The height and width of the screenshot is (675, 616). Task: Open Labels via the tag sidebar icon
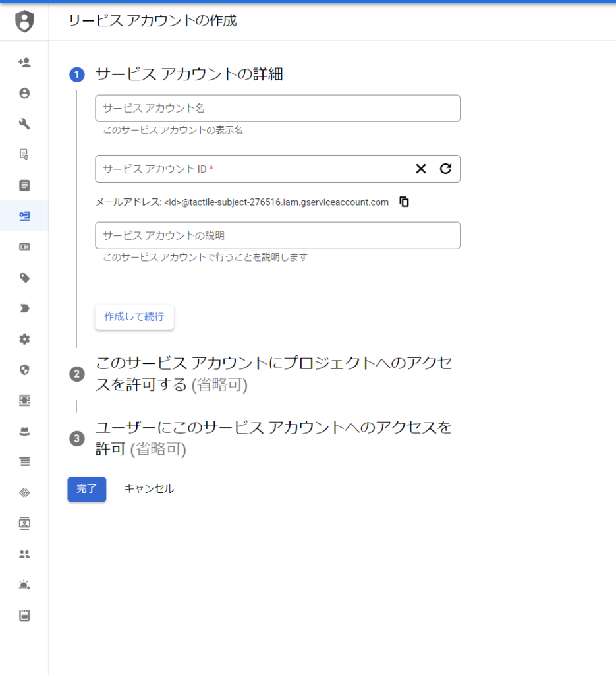click(x=24, y=278)
